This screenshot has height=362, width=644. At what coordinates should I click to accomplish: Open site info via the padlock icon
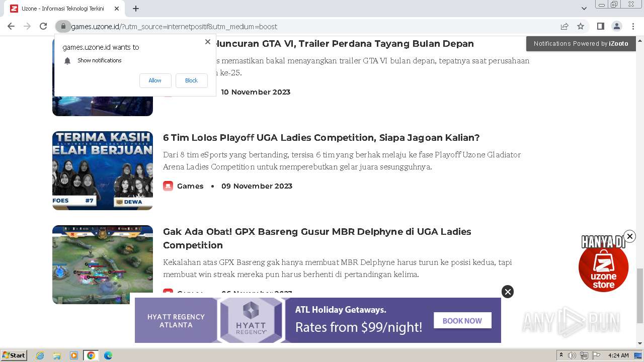pos(63,26)
